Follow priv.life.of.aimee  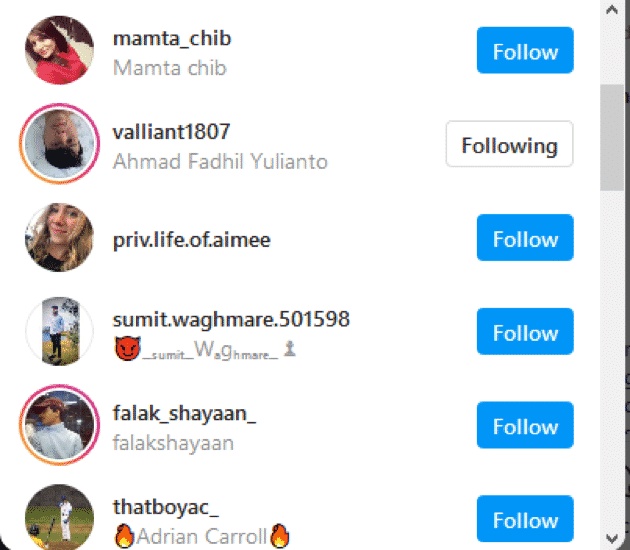pos(525,237)
